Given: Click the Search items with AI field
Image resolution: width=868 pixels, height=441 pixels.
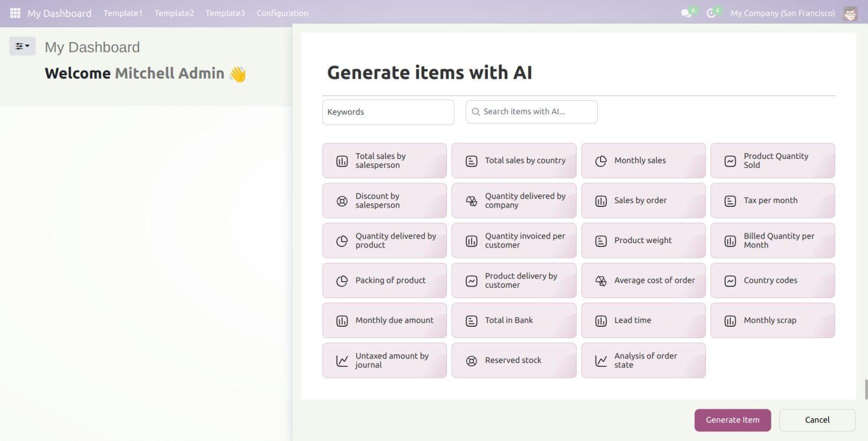Looking at the screenshot, I should click(x=531, y=112).
